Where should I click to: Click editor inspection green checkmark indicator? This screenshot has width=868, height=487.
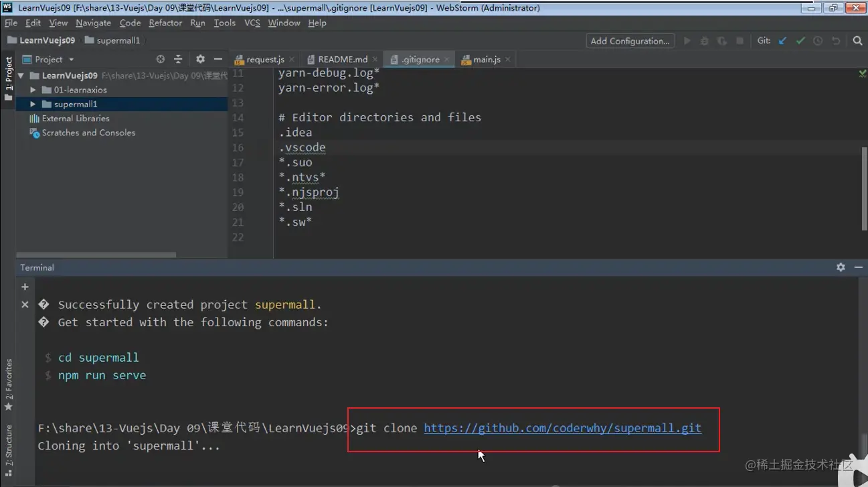coord(862,74)
